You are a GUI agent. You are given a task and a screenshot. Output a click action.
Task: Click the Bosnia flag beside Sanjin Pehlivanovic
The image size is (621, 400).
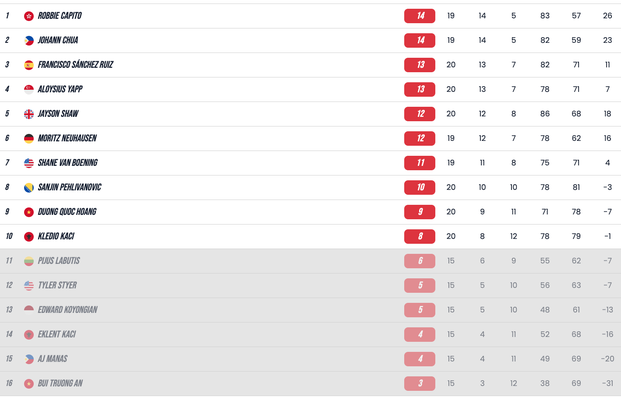(x=29, y=188)
